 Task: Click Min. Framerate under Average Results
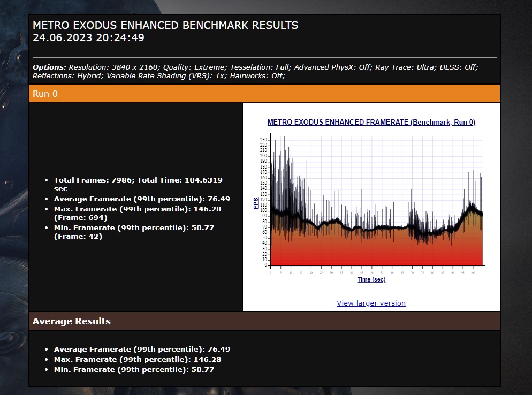[x=134, y=369]
